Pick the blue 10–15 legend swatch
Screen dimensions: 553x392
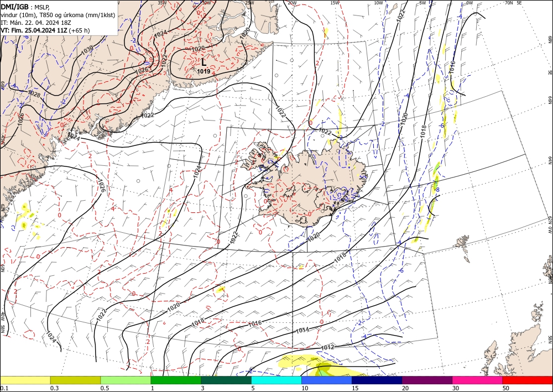click(327, 380)
